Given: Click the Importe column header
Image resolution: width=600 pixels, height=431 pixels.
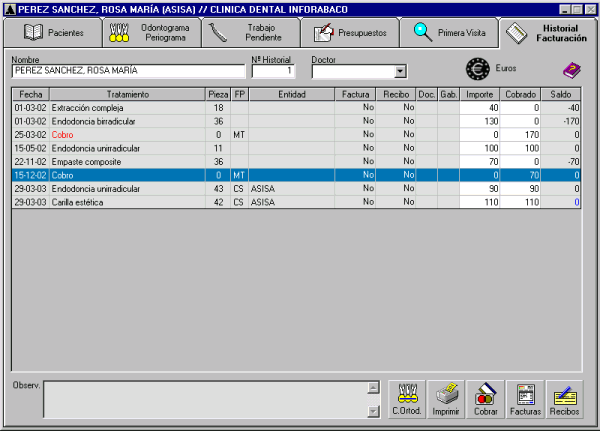Looking at the screenshot, I should pos(480,94).
